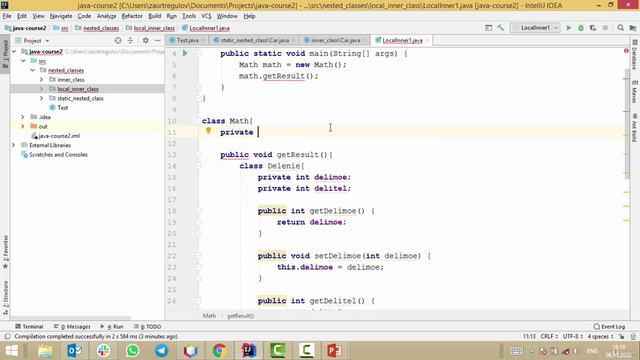Run the LocalInner1 configuration
Image resolution: width=640 pixels, height=360 pixels.
tap(569, 28)
